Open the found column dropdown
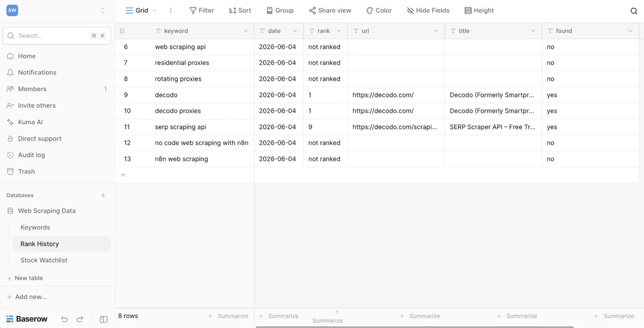644x328 pixels. (x=630, y=31)
